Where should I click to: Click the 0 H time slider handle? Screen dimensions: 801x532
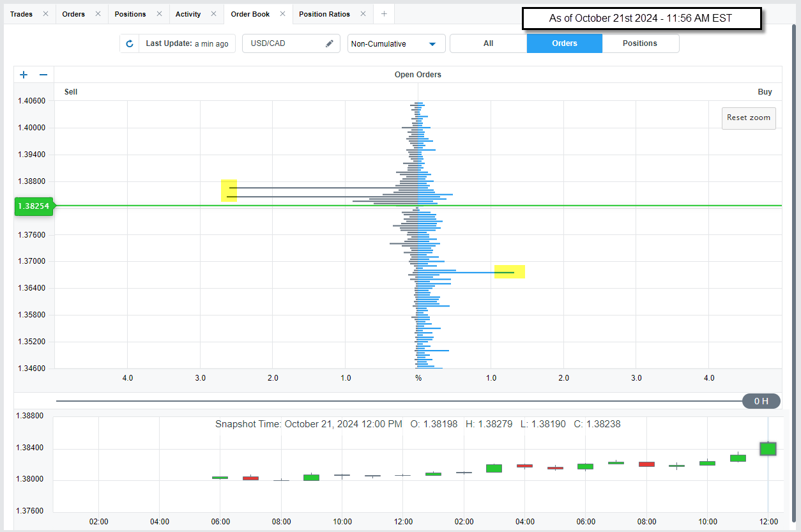761,401
